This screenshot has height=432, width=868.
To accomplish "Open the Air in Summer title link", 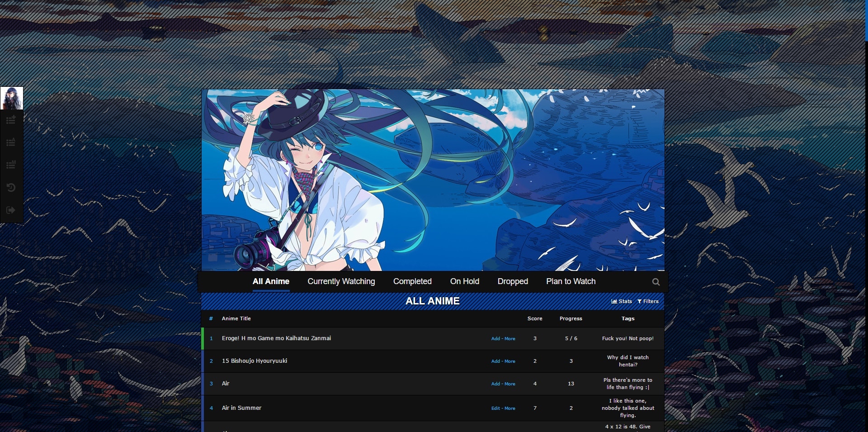I will (x=241, y=408).
